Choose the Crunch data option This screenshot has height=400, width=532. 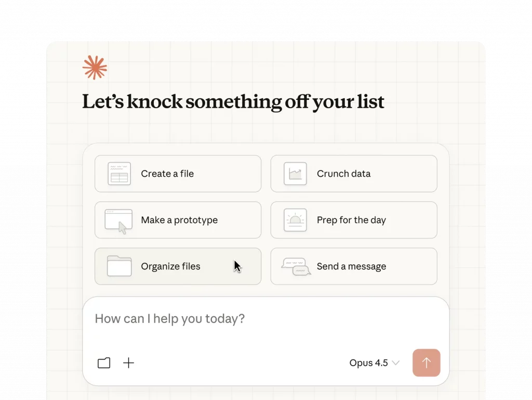[x=353, y=174]
